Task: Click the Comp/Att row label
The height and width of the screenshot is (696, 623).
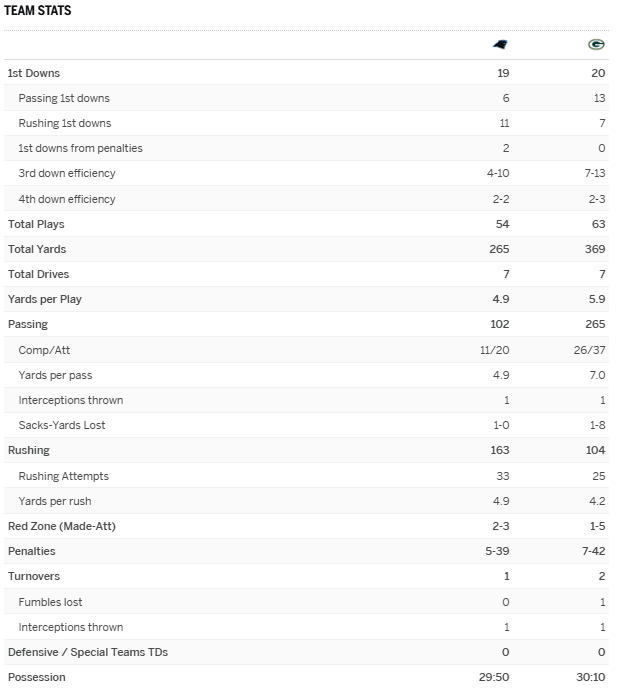Action: [x=44, y=350]
